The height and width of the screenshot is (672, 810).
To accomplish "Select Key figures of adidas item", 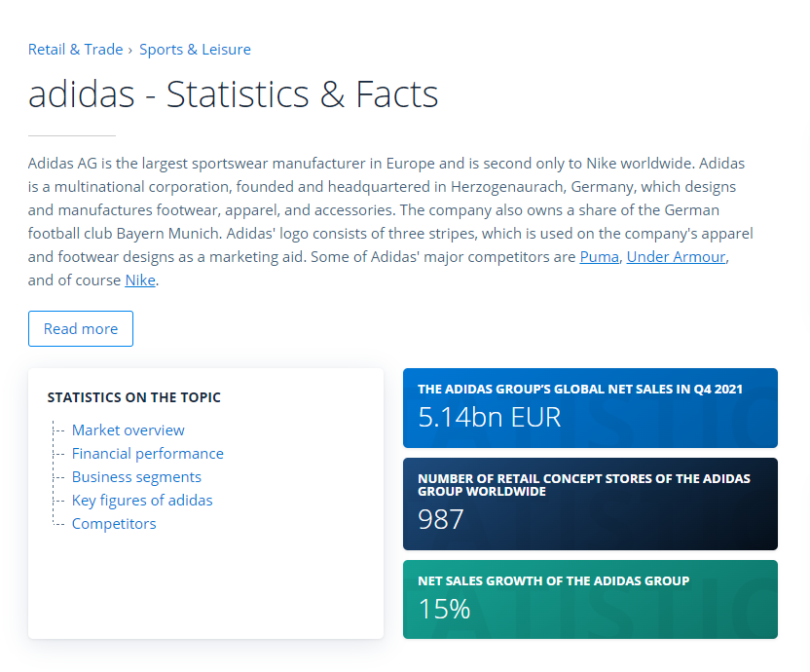I will 142,500.
